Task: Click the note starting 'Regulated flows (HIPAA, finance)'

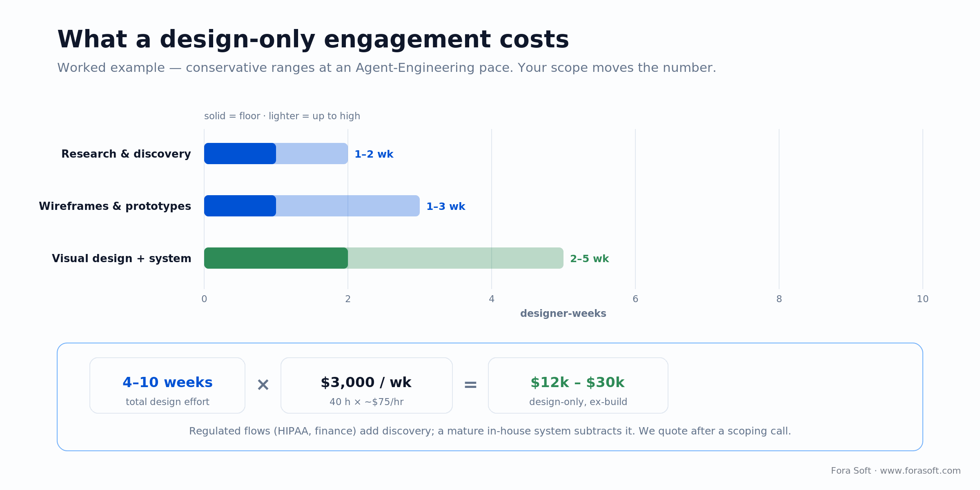Action: pyautogui.click(x=490, y=431)
